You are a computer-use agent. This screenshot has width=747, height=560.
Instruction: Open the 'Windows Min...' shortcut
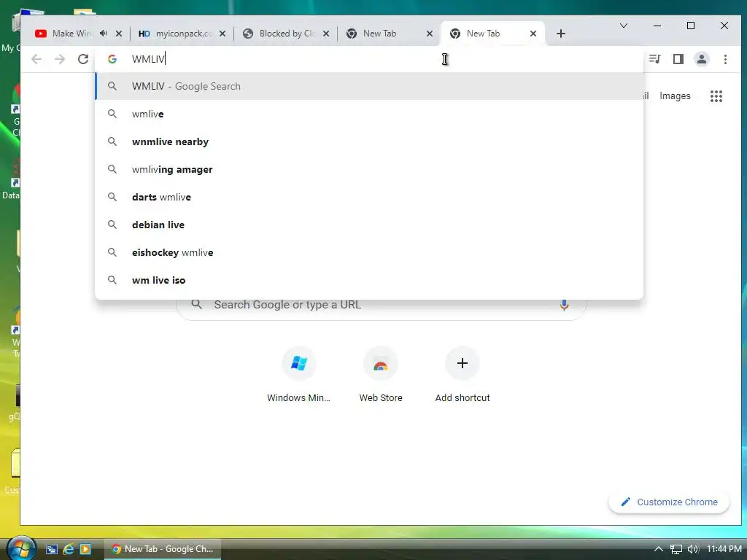[298, 376]
